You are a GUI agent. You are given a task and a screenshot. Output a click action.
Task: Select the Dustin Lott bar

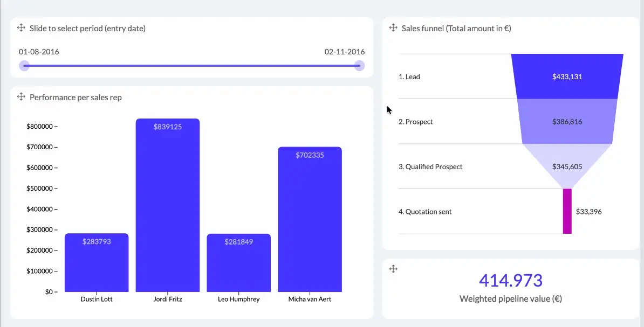click(97, 262)
